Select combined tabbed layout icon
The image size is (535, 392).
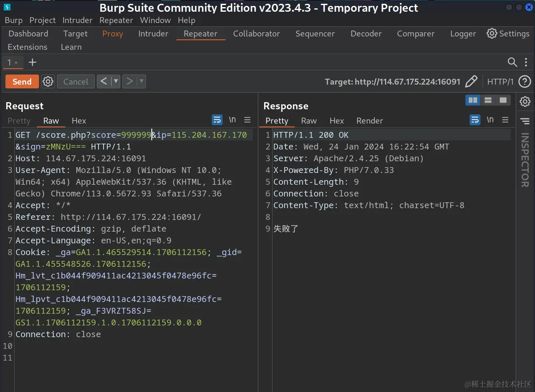click(503, 100)
